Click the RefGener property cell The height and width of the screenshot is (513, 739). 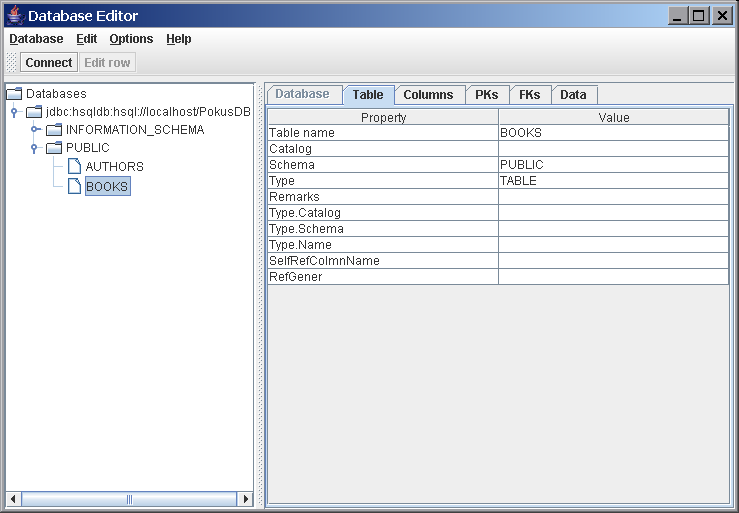click(383, 277)
